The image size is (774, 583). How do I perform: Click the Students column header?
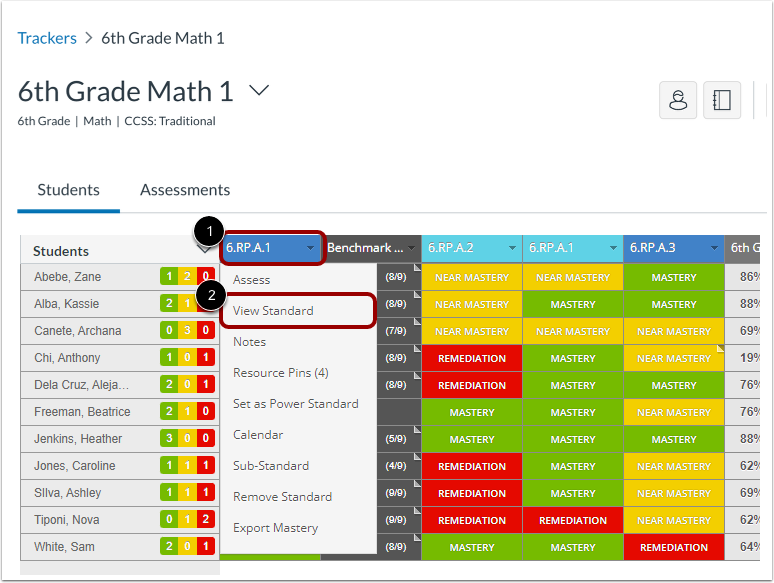(x=61, y=251)
